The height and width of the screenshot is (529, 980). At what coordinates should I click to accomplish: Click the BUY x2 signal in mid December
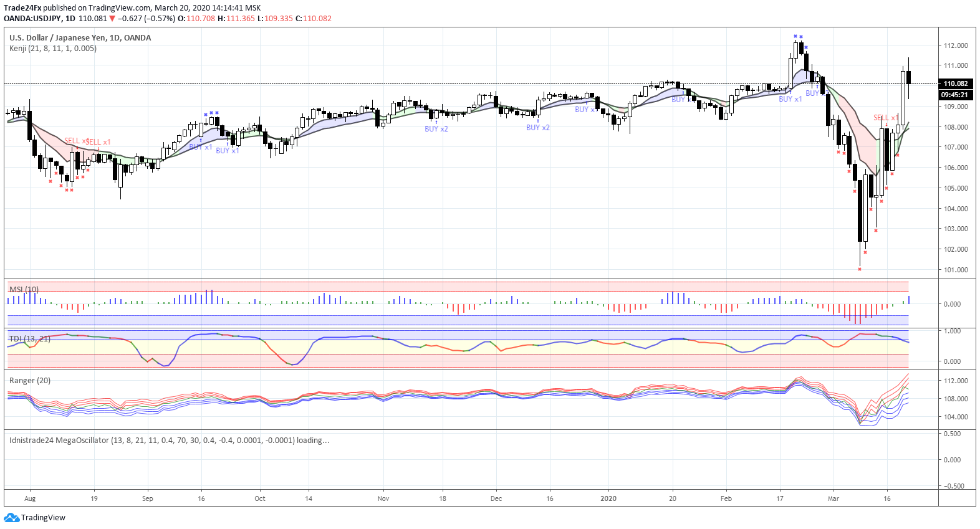(x=538, y=128)
